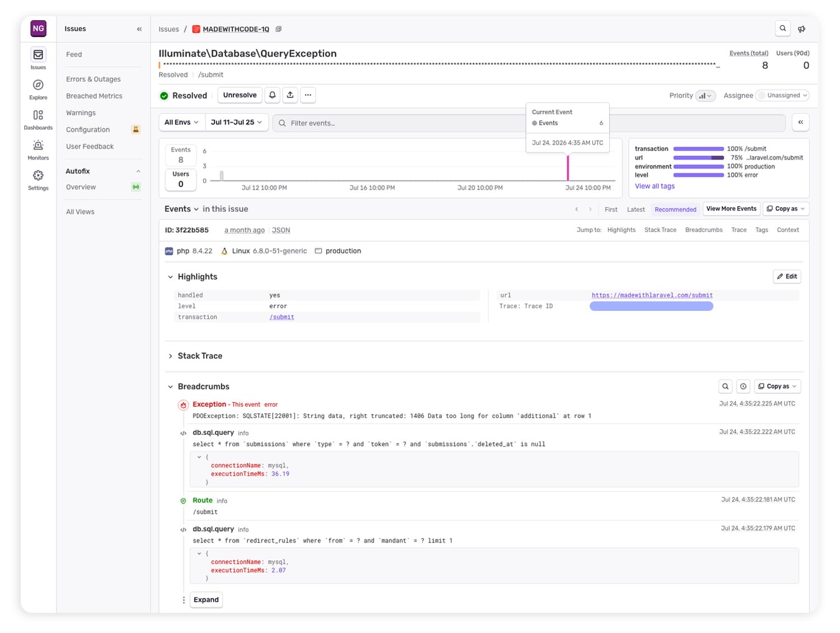
Task: Open the Issues icon in the sidebar
Action: point(38,55)
